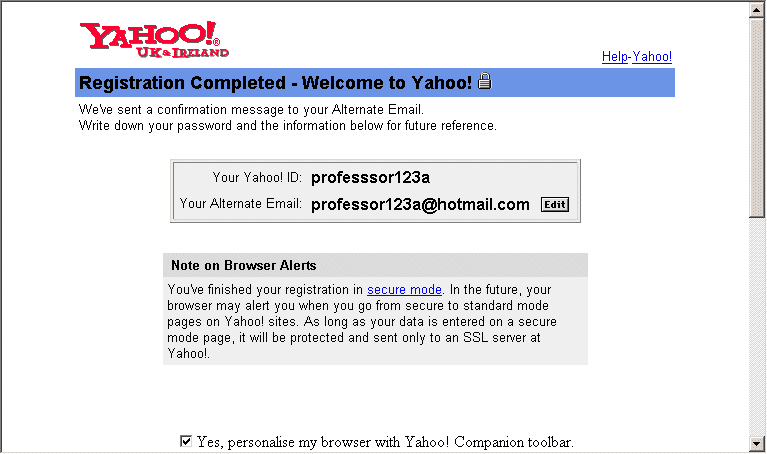
Task: Open the secure mode link
Action: [x=404, y=290]
